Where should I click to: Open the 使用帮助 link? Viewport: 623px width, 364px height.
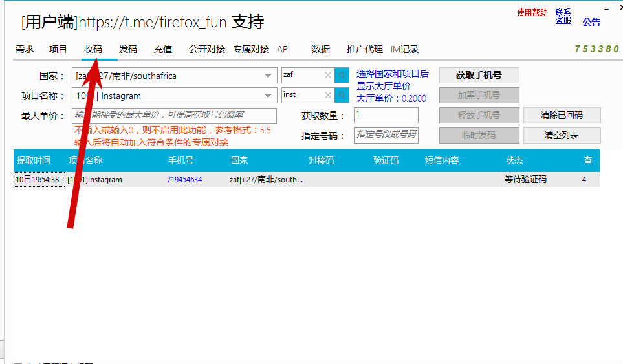[x=532, y=12]
